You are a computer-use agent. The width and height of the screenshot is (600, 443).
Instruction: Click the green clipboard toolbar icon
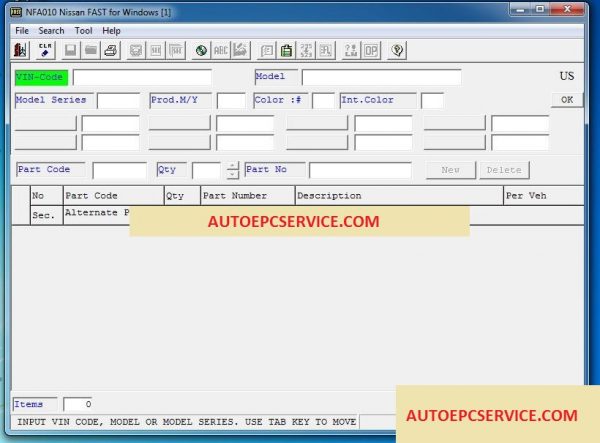coord(286,50)
